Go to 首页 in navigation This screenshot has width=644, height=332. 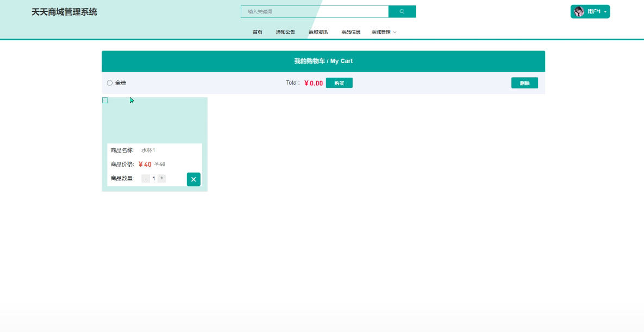(258, 32)
